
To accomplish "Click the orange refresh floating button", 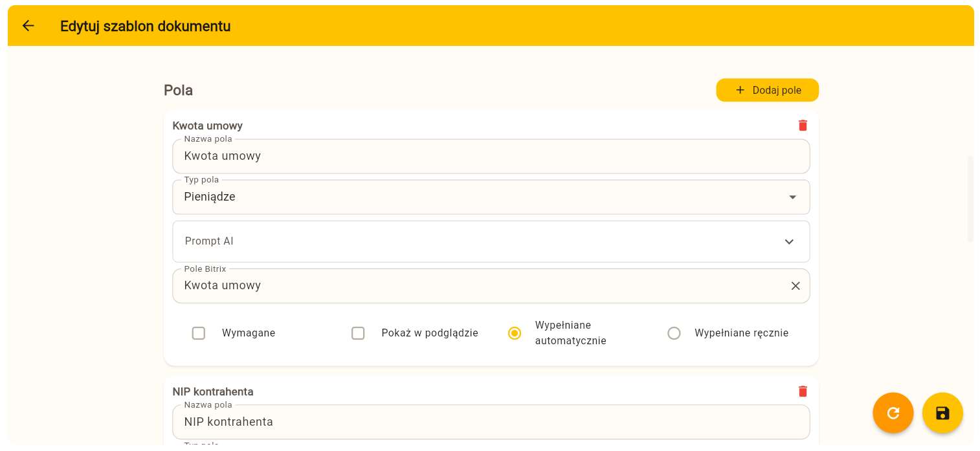I will 893,413.
